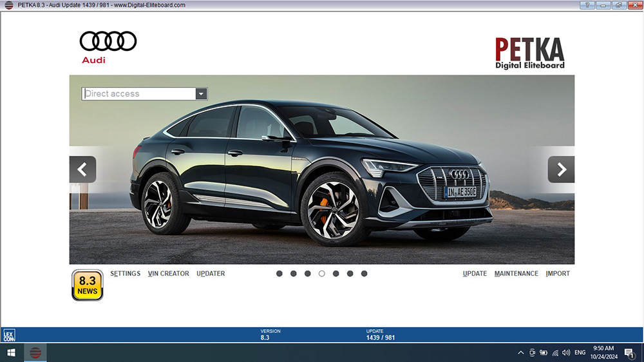Focus the Direct access input field
Screen dimensions: 644x362
coord(139,93)
